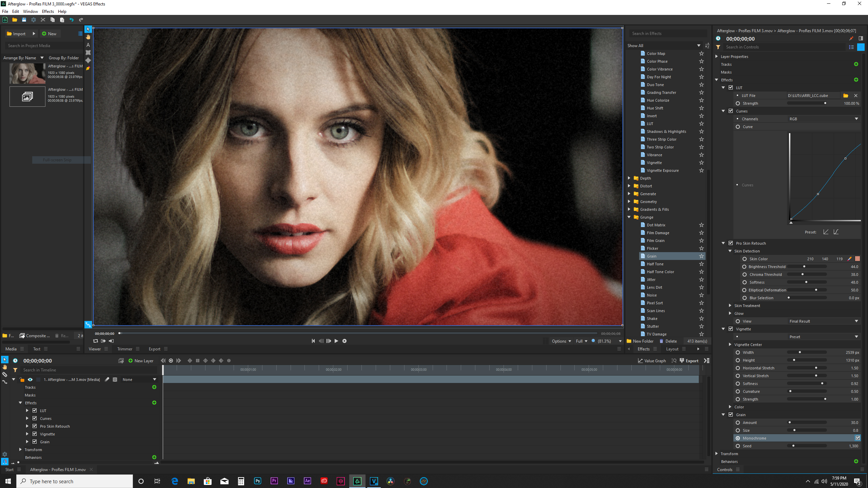Open the Show All effects filter

(x=664, y=46)
